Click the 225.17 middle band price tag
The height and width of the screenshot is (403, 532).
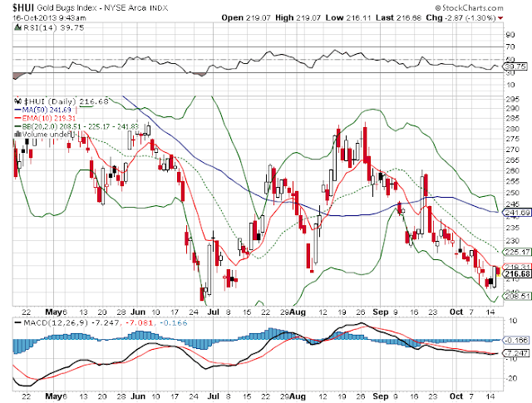tap(518, 252)
